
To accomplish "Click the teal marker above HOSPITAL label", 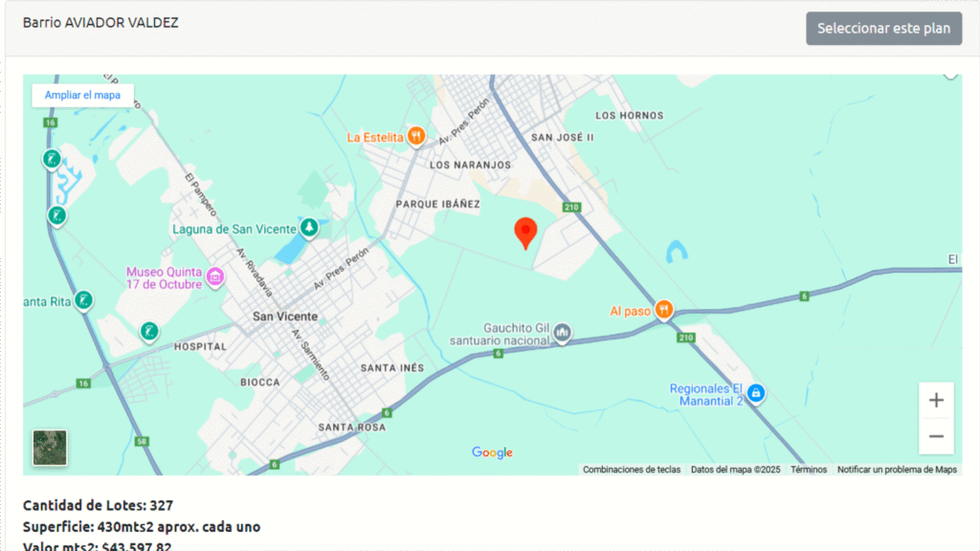I will 149,331.
